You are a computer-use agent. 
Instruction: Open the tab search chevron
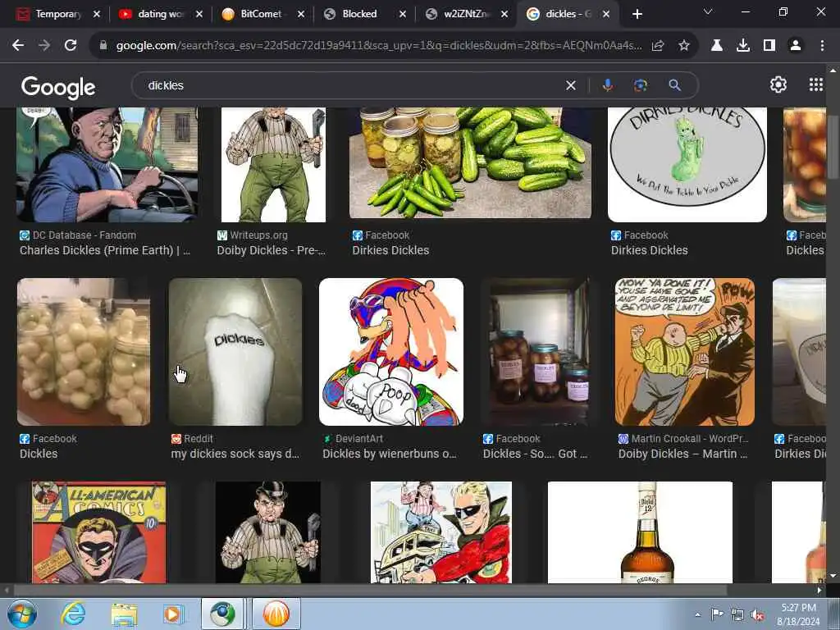(708, 11)
